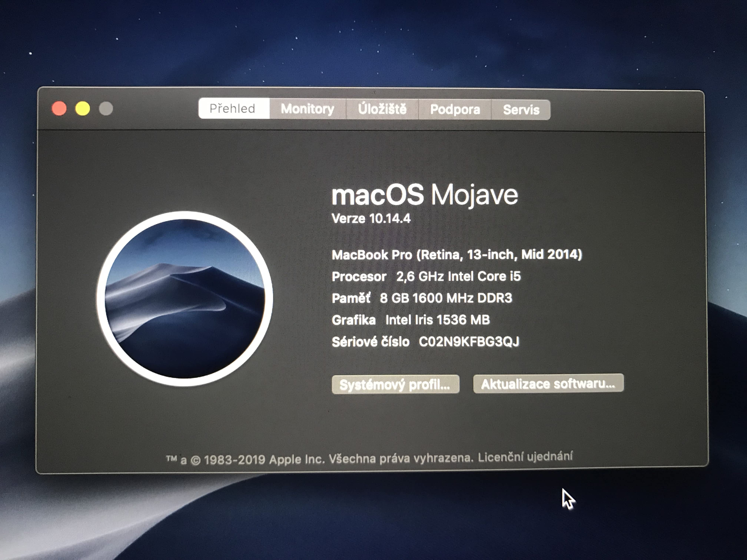747x560 pixels.
Task: Click the macOS Mojave dune logo
Action: coord(185,299)
